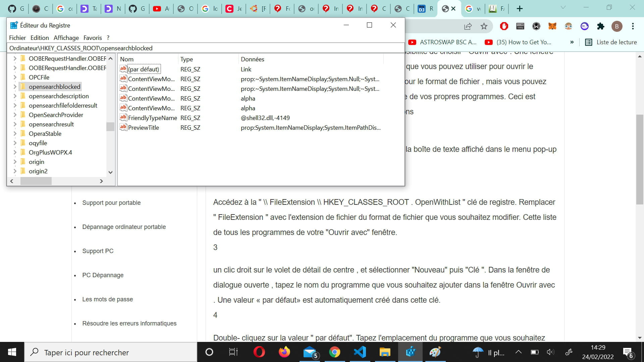This screenshot has width=644, height=362.
Task: Bookmark this page with the star icon
Action: pyautogui.click(x=484, y=26)
